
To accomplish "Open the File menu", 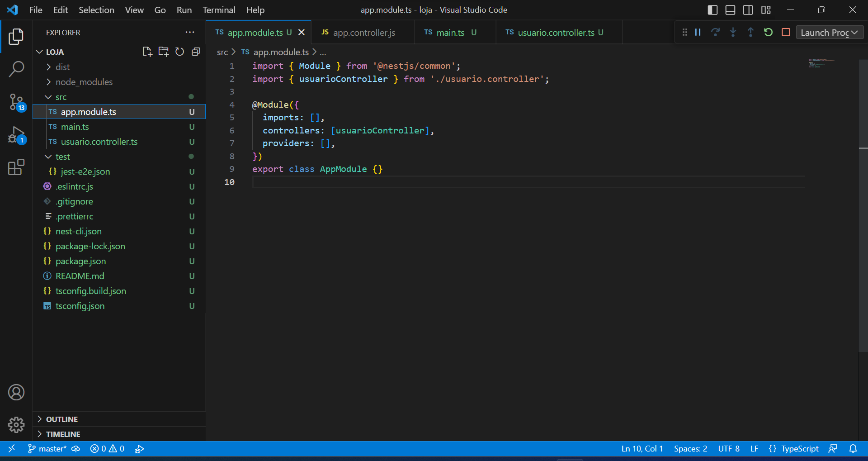I will [36, 10].
